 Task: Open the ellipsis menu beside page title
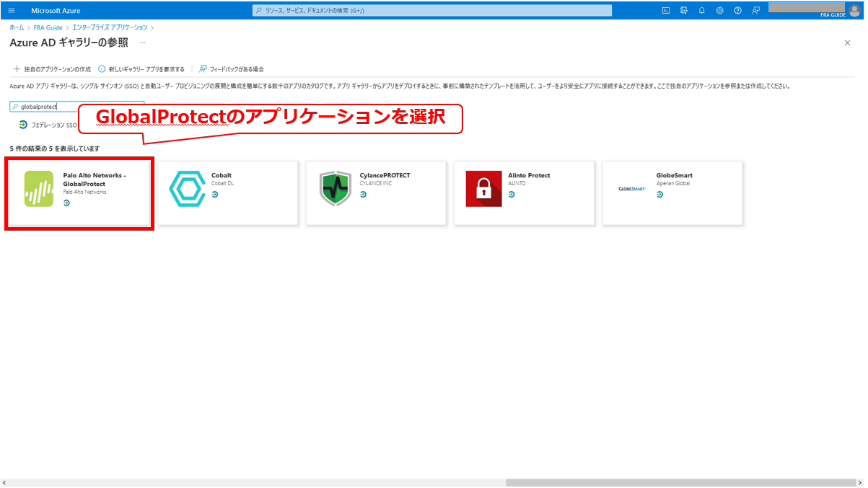tap(142, 43)
